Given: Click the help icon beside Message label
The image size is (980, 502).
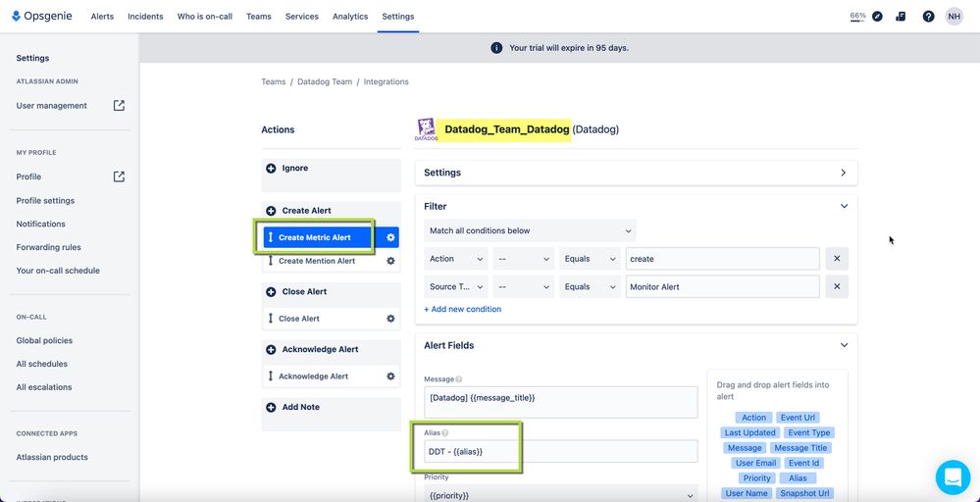Looking at the screenshot, I should click(459, 379).
